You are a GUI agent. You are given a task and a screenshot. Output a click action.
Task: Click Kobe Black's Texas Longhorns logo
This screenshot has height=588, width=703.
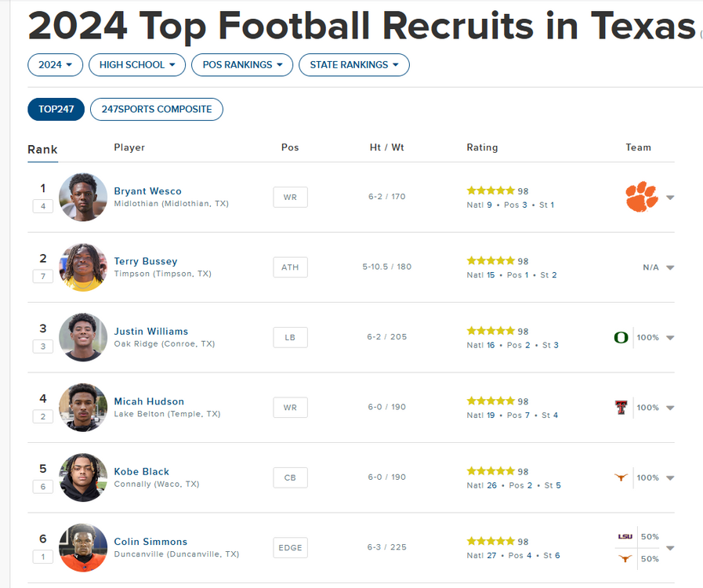621,477
